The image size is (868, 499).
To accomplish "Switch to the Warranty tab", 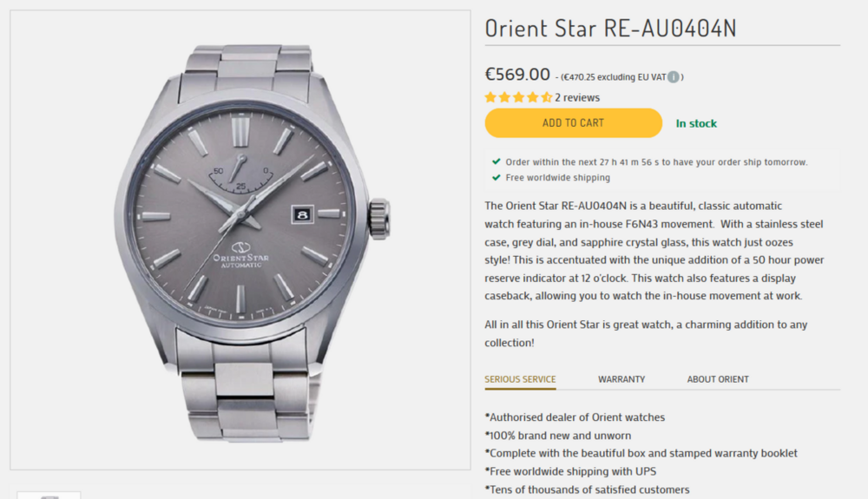I will coord(621,379).
